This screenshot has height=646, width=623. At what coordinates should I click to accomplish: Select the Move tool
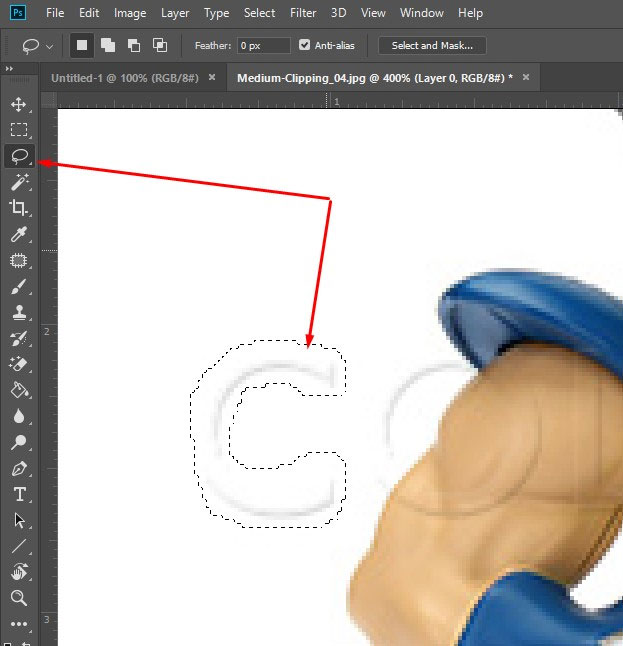click(x=19, y=104)
